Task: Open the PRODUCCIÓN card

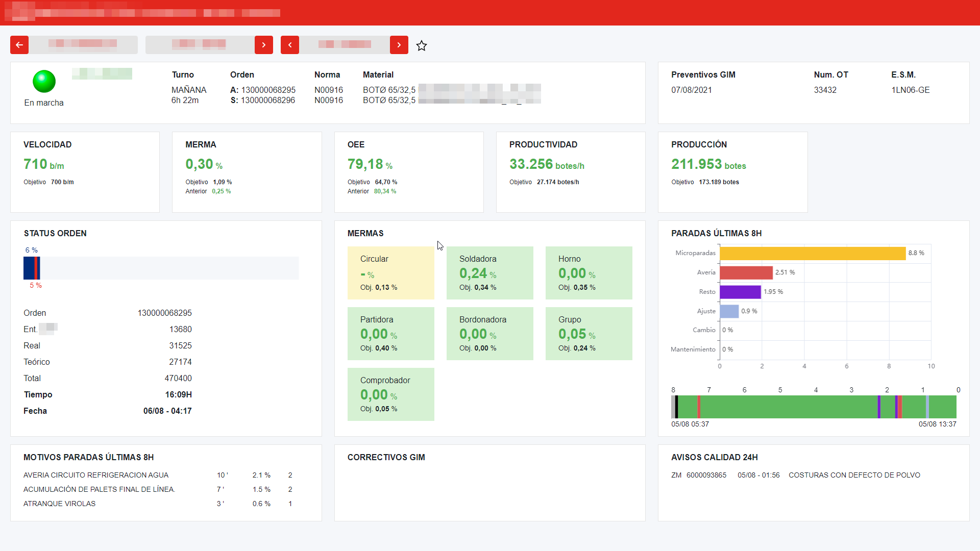Action: 733,172
